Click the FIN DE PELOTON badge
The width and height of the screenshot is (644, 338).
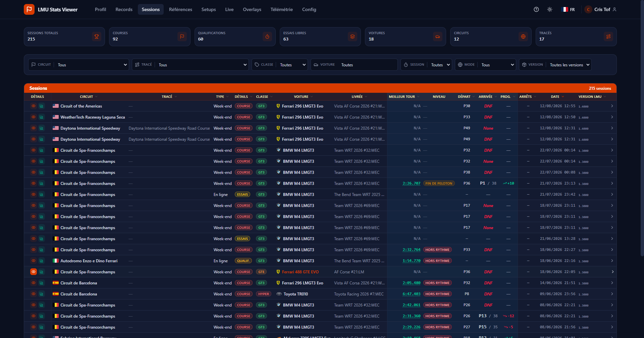(439, 183)
